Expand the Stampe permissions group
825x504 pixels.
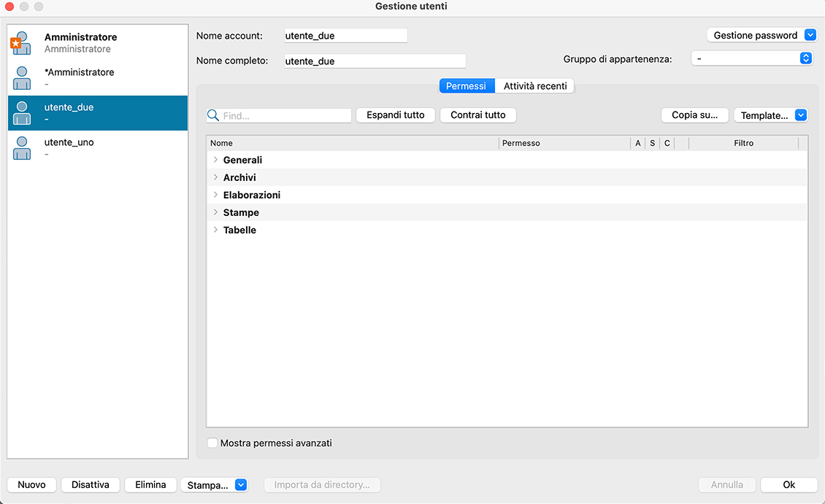pos(215,212)
